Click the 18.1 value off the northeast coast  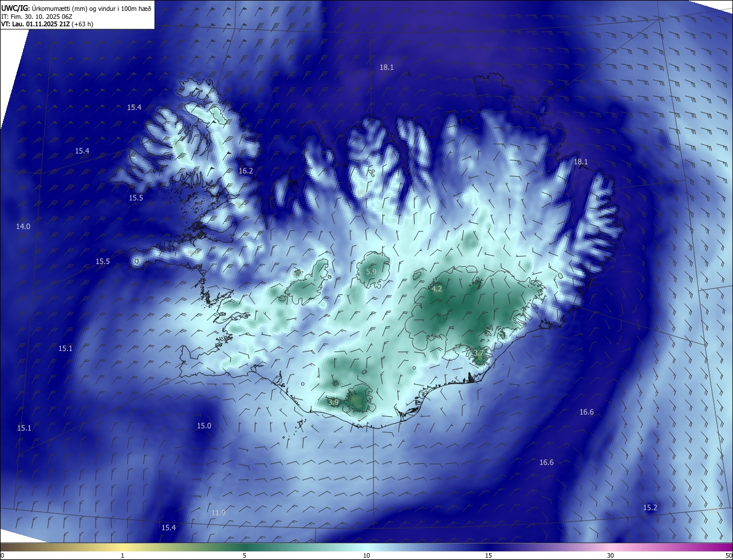[x=581, y=162]
